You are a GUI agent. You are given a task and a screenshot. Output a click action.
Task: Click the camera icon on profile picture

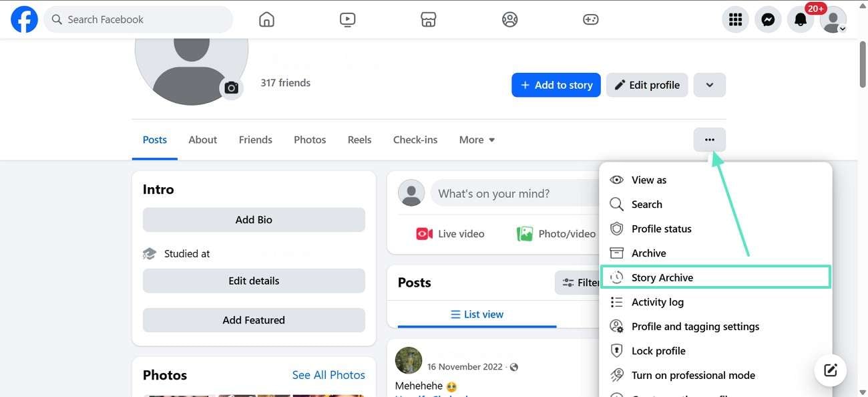[x=231, y=88]
